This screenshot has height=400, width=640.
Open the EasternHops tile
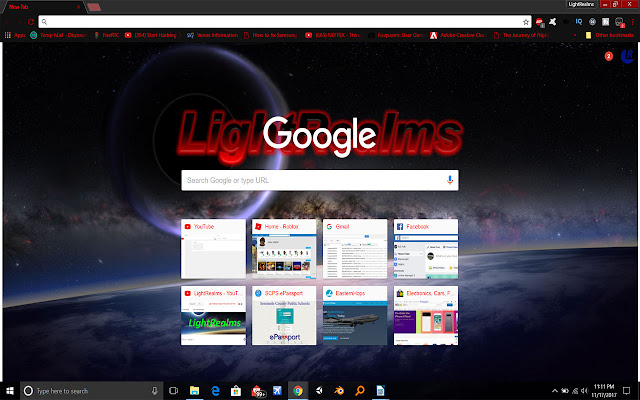[x=355, y=316]
